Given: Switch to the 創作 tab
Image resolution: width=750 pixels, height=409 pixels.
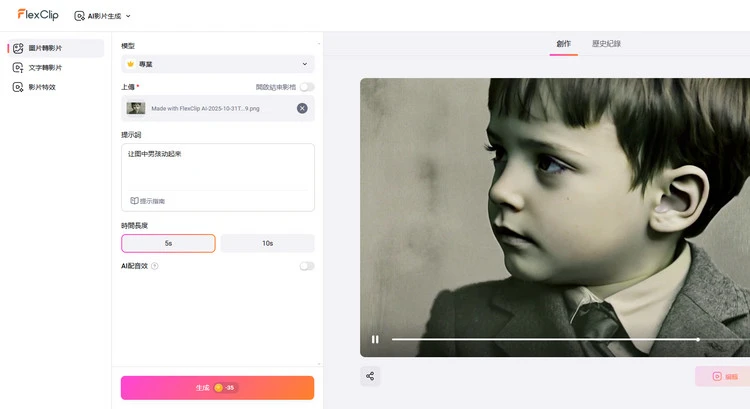Looking at the screenshot, I should pos(563,44).
